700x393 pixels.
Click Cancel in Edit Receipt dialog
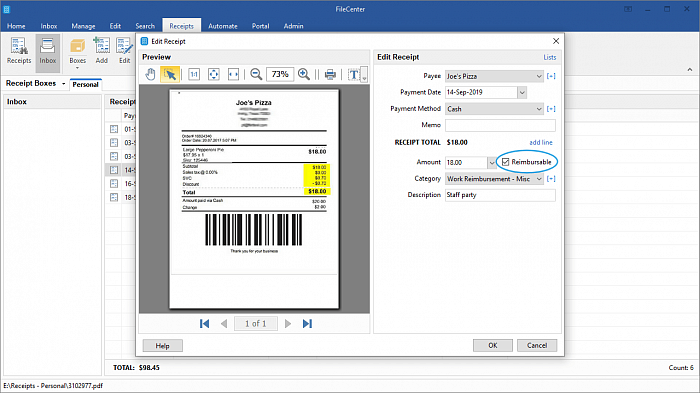click(537, 345)
